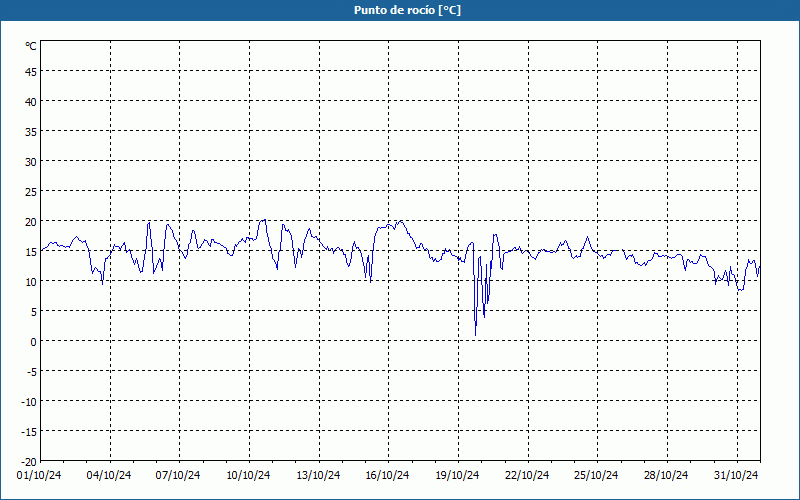Viewport: 800px width, 500px height.
Task: Click the 07/10/24 date label
Action: pyautogui.click(x=178, y=476)
